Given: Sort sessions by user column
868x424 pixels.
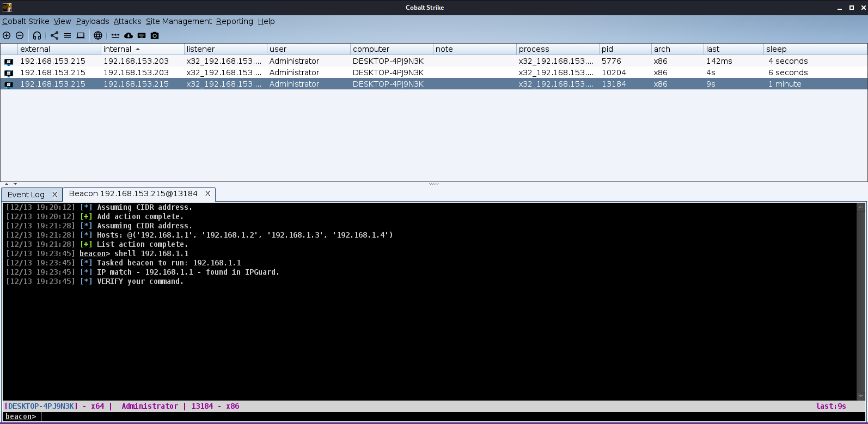Looking at the screenshot, I should click(x=308, y=49).
